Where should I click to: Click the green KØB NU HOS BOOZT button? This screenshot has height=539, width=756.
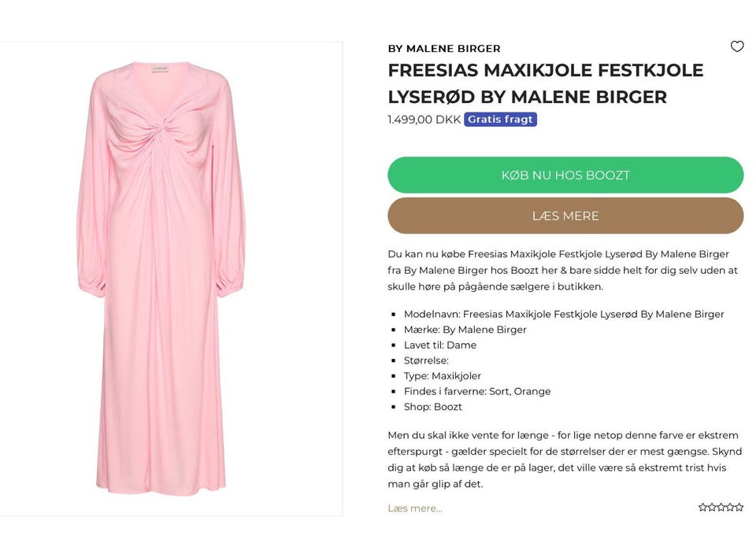pyautogui.click(x=565, y=175)
